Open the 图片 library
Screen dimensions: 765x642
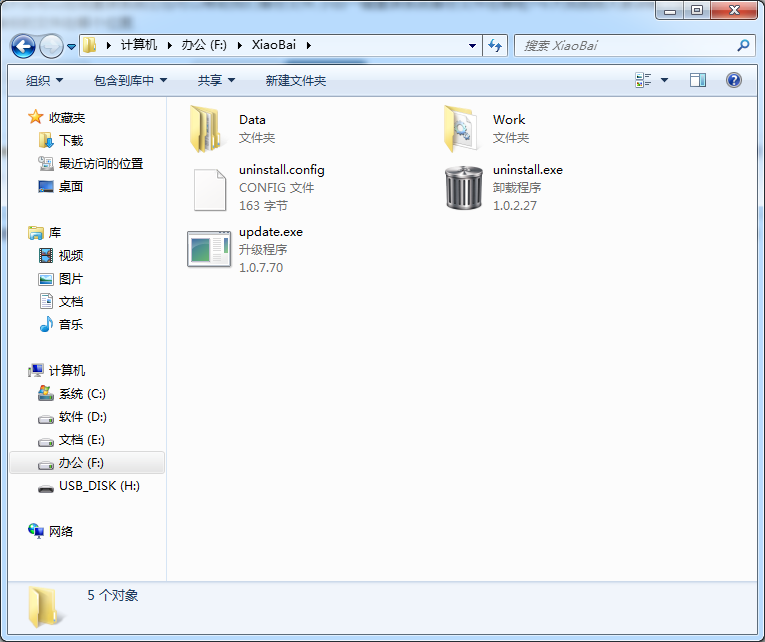[x=71, y=279]
